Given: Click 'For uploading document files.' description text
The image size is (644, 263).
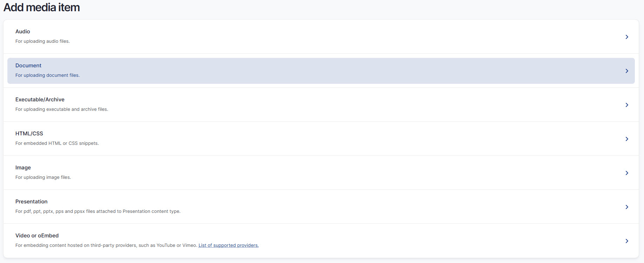Looking at the screenshot, I should point(47,75).
